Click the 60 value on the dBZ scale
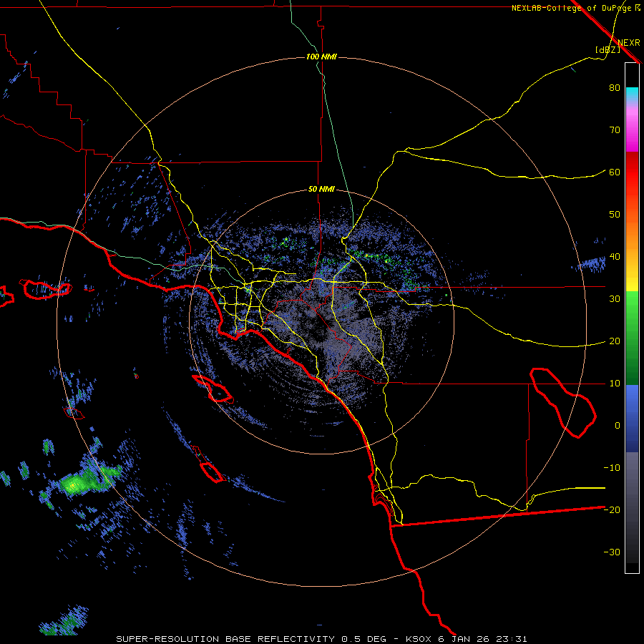 (x=615, y=172)
